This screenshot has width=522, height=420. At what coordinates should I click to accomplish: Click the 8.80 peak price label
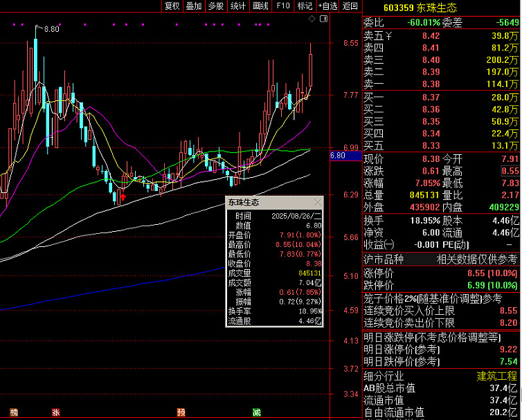point(52,30)
